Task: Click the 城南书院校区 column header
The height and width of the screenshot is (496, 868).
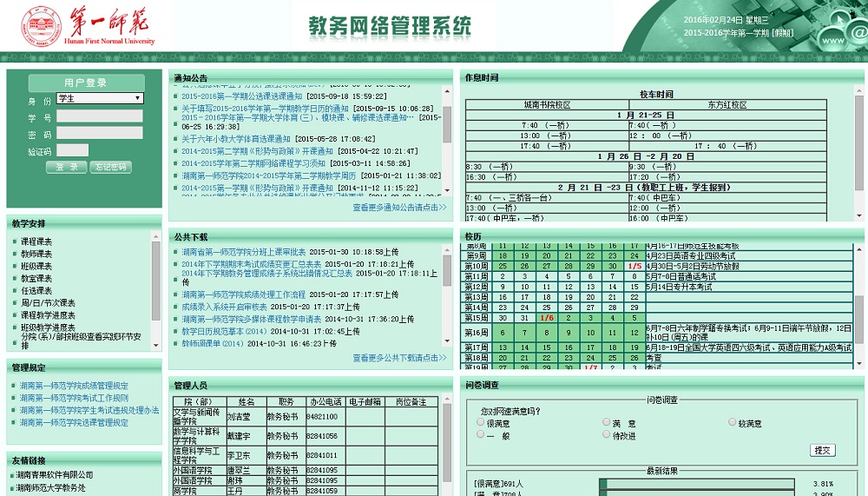Action: pos(547,105)
